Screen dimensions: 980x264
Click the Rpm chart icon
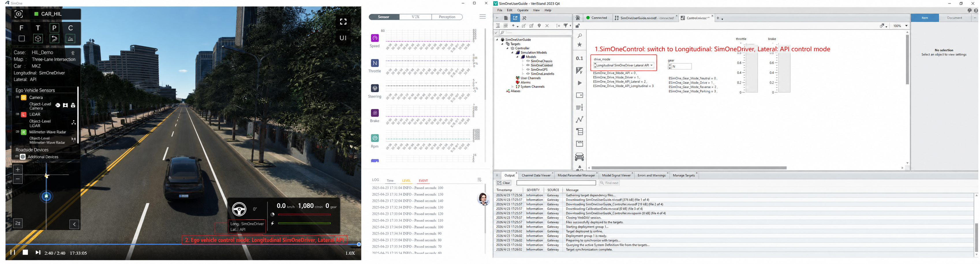[375, 138]
